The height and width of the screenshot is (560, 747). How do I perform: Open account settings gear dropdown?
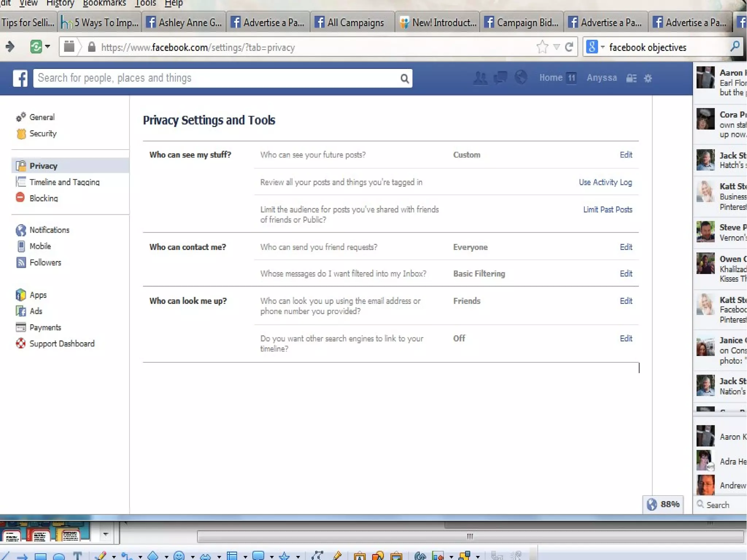(648, 78)
